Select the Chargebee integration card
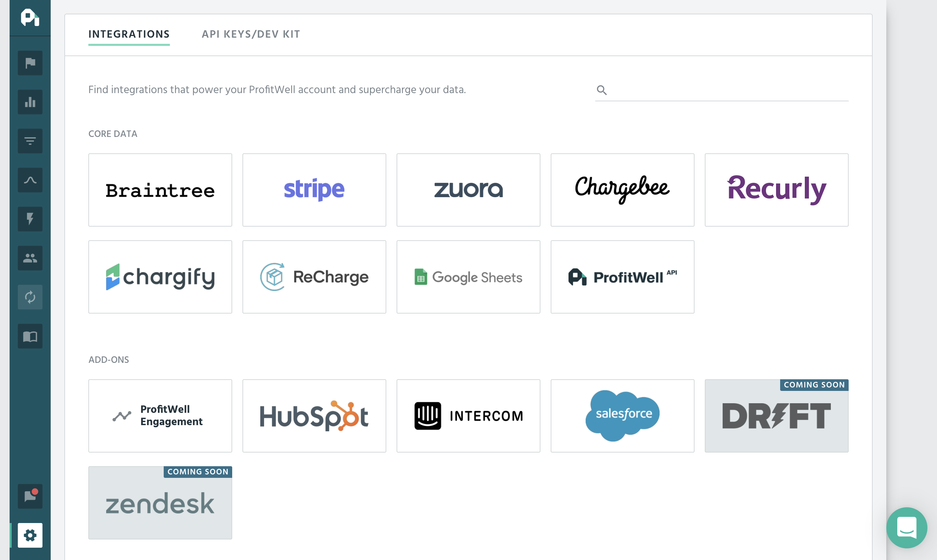This screenshot has height=560, width=937. pyautogui.click(x=623, y=190)
